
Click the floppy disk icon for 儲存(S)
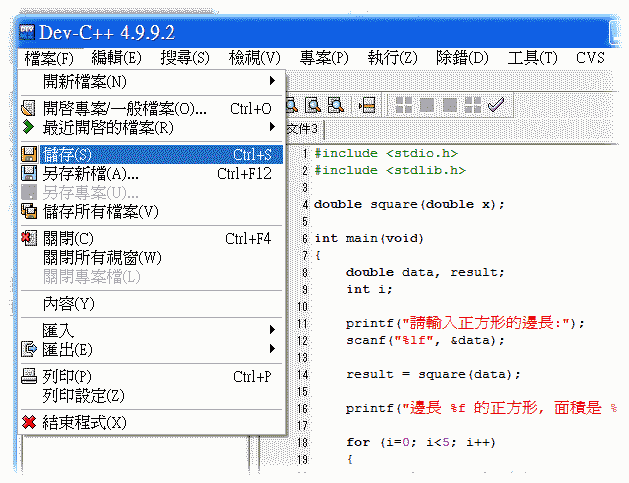(29, 154)
